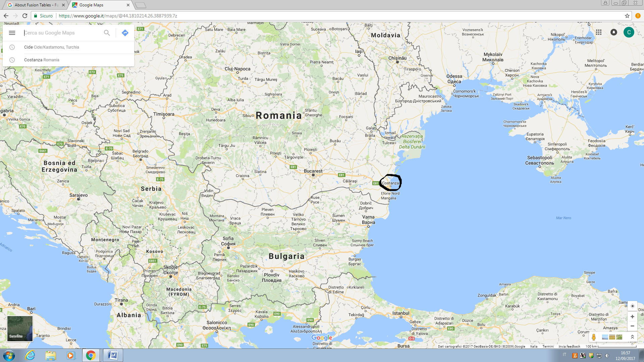Close the Google Maps tab
Screen dimensions: 644x362
click(x=128, y=5)
